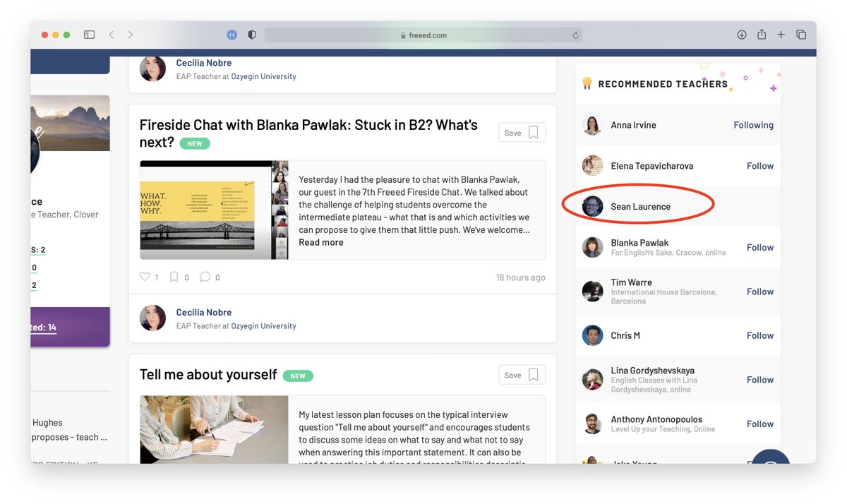Open Cecilia Nobre's name below Fireside Chat post

click(x=204, y=312)
